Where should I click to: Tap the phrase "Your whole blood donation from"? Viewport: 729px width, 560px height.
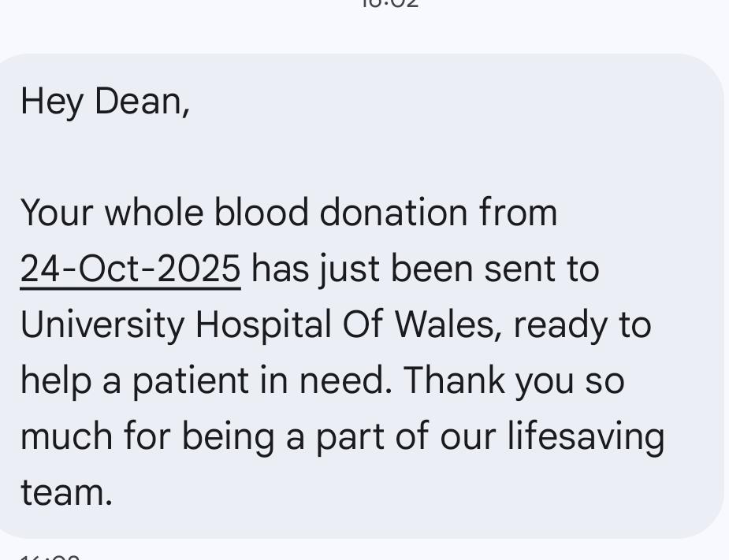(x=288, y=213)
